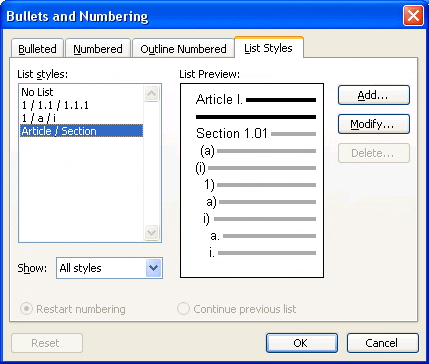Viewport: 429px width, 364px height.
Task: Open Modify... for selected style
Action: coord(374,124)
